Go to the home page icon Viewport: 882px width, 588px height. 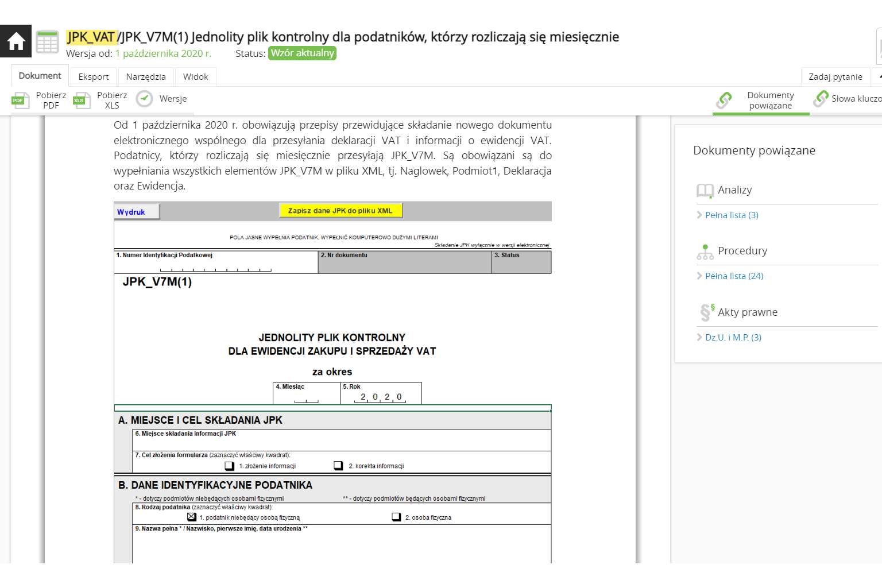pos(16,41)
